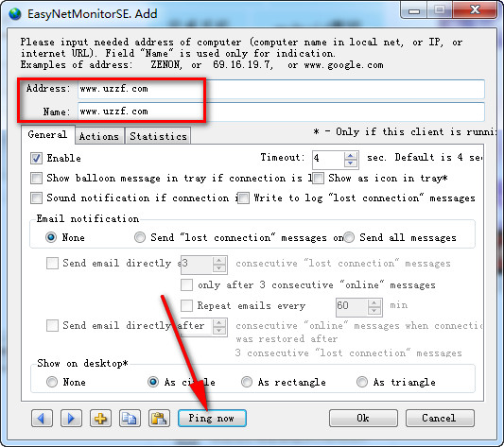Click the Timeout value field

[328, 160]
